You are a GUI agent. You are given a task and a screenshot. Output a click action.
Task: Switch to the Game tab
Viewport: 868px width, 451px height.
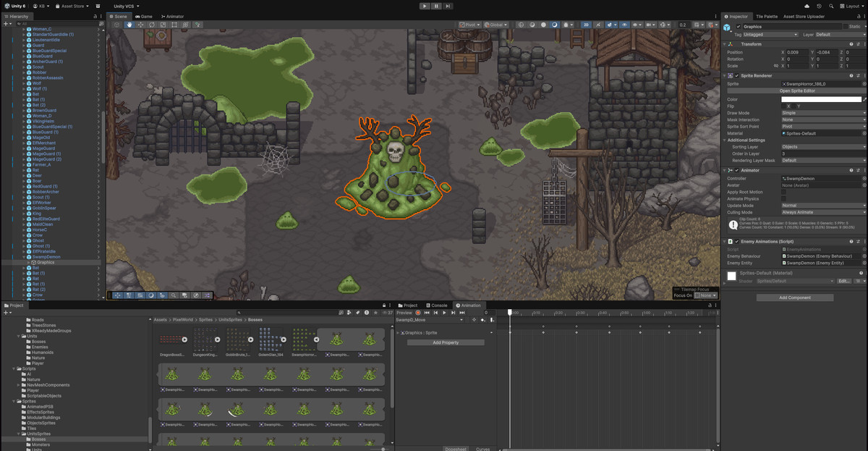click(143, 16)
